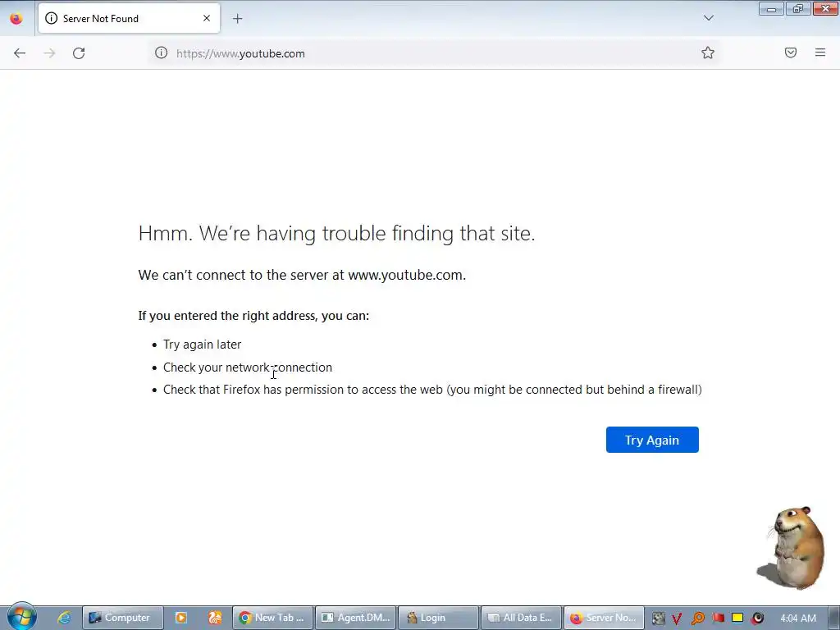Click 'If you entered the right address' text

click(253, 316)
